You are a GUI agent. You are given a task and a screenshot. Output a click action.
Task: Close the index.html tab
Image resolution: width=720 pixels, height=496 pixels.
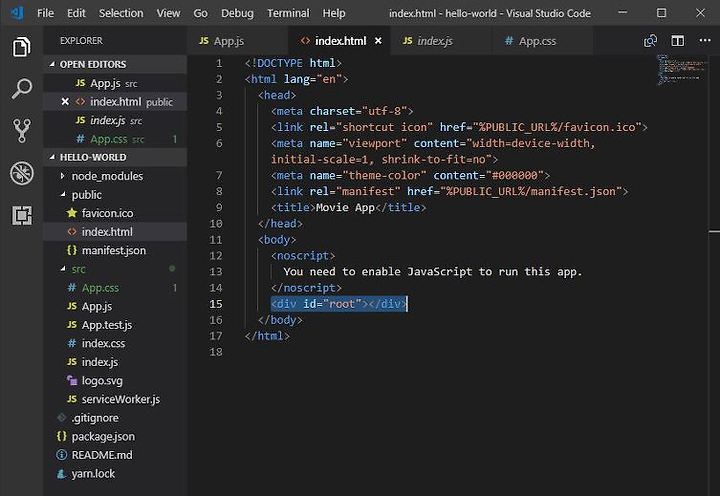(x=378, y=41)
